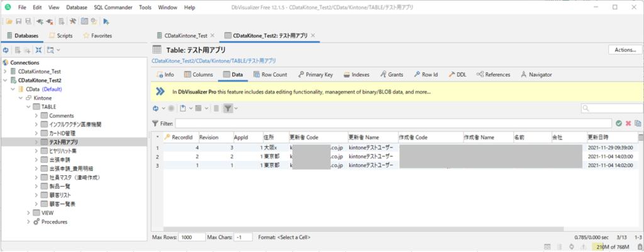Image resolution: width=644 pixels, height=252 pixels.
Task: Toggle the filter funnel button in grid toolbar
Action: click(x=228, y=108)
